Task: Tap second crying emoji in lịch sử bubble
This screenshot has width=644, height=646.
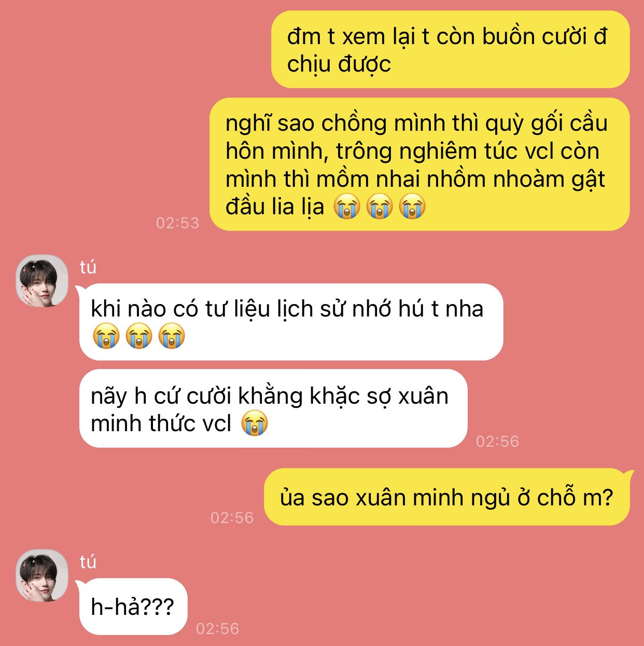Action: pos(139,336)
